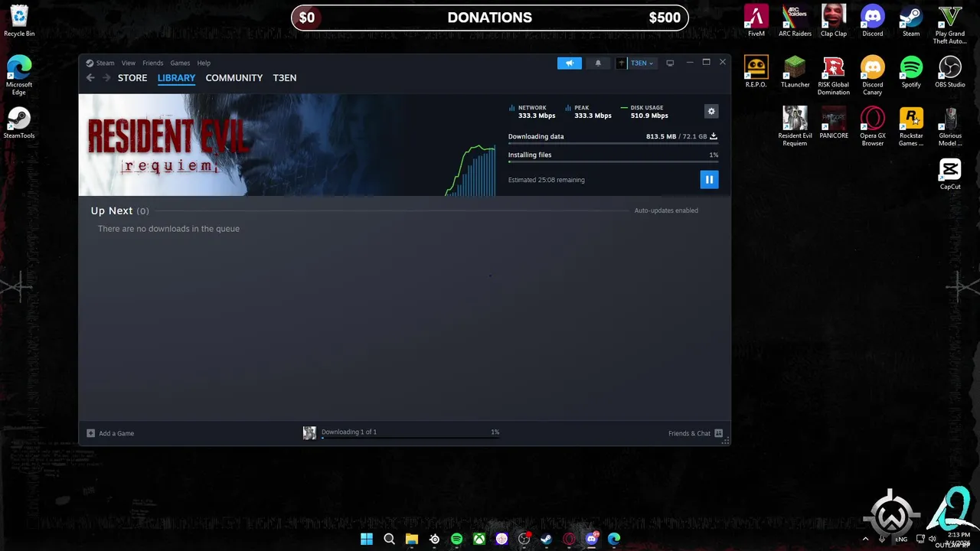Image resolution: width=980 pixels, height=551 pixels.
Task: Click the Up Next heading
Action: pyautogui.click(x=112, y=210)
